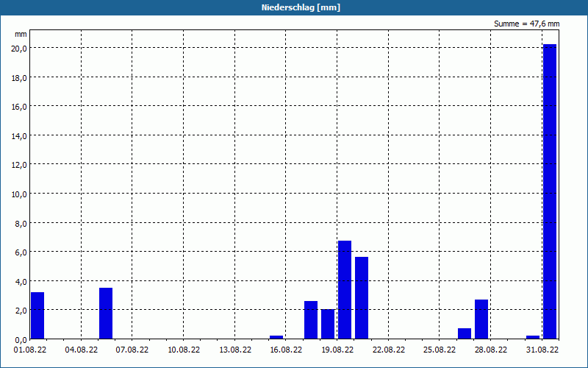
Task: Click the '10.08.22' date label
Action: coord(184,350)
